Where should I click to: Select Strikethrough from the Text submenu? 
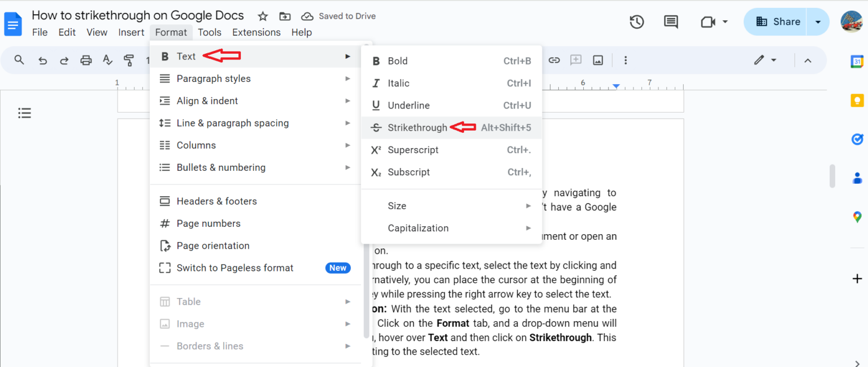pyautogui.click(x=418, y=127)
